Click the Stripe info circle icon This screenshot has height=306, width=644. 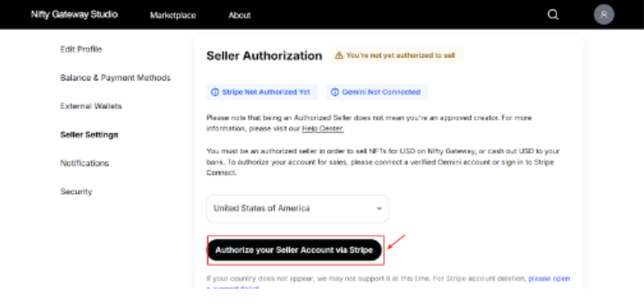pyautogui.click(x=215, y=92)
